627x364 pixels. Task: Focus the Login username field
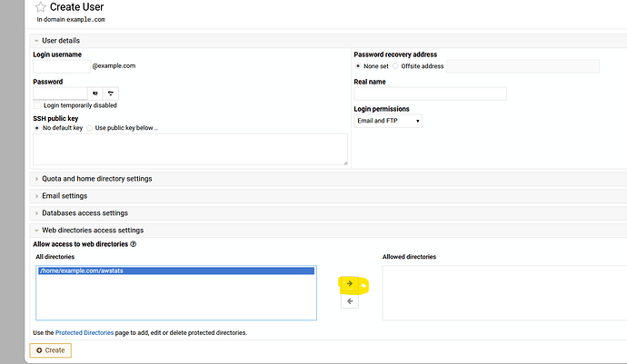(62, 66)
